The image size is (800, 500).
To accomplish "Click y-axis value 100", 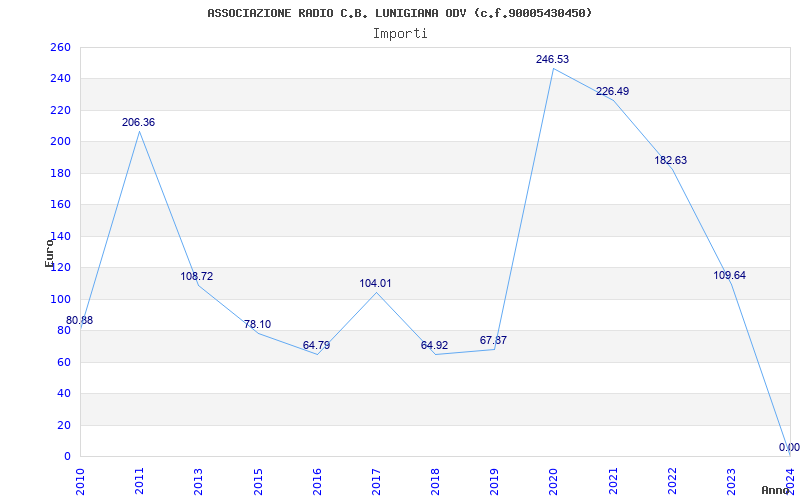I will pos(60,299).
